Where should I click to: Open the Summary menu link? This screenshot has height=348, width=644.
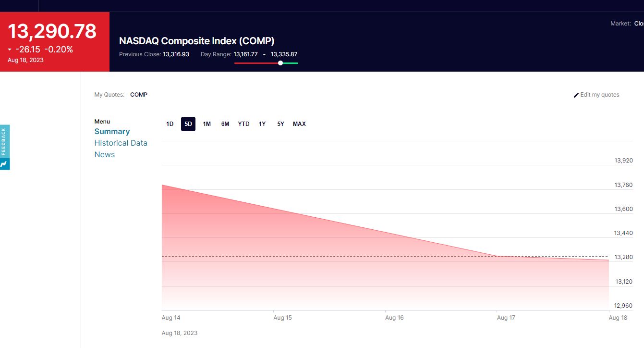click(112, 131)
